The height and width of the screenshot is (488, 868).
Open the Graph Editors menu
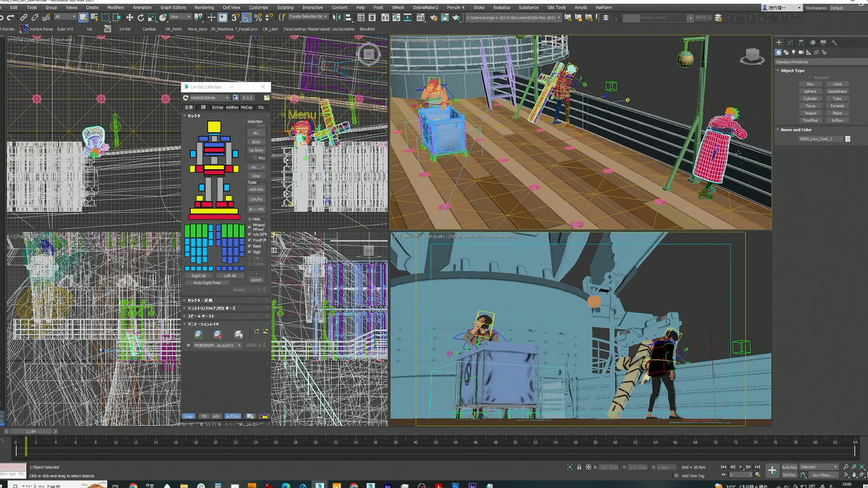[173, 8]
